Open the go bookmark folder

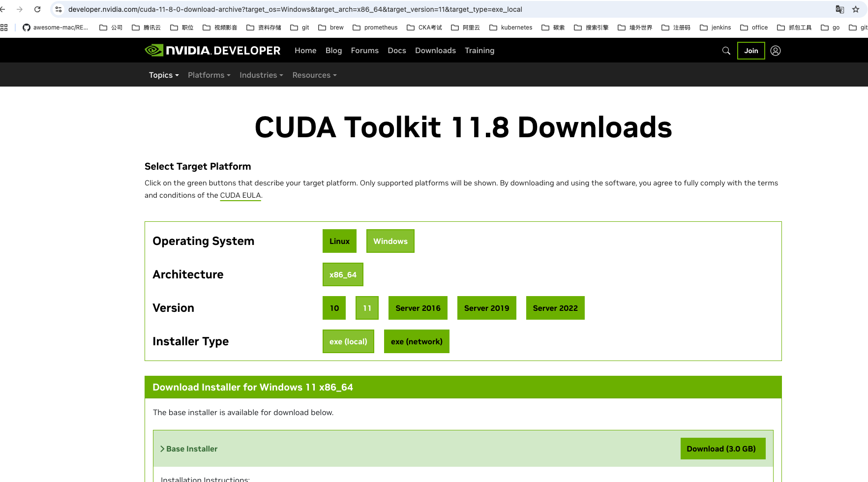click(x=830, y=28)
